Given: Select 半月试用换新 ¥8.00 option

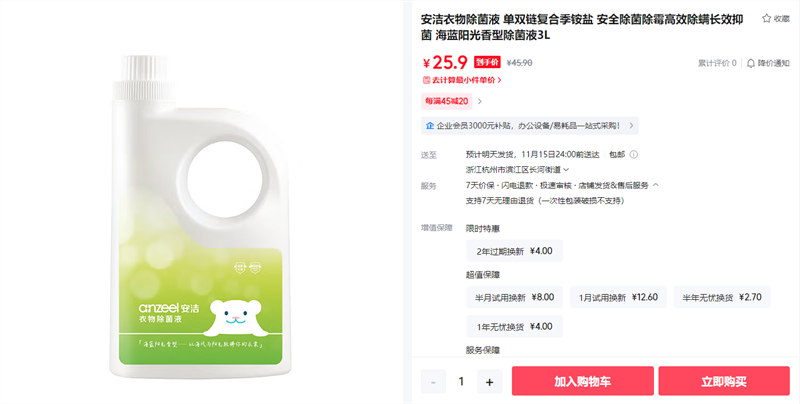Looking at the screenshot, I should click(514, 297).
